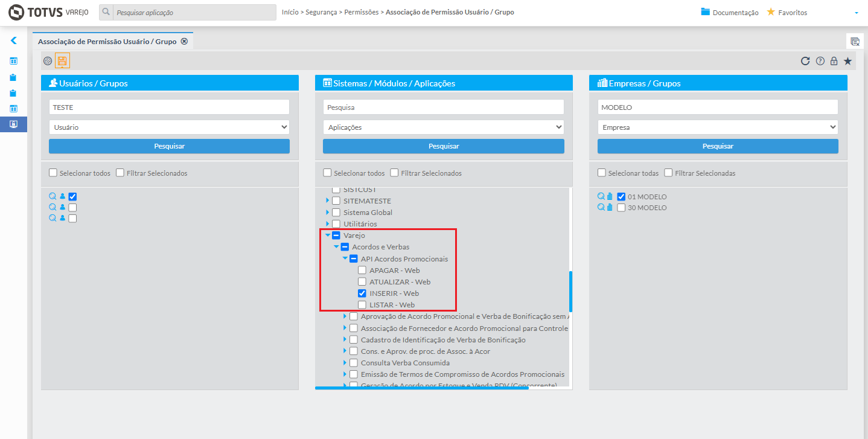Toggle the API Acordos Promocionais checkbox

pyautogui.click(x=354, y=258)
